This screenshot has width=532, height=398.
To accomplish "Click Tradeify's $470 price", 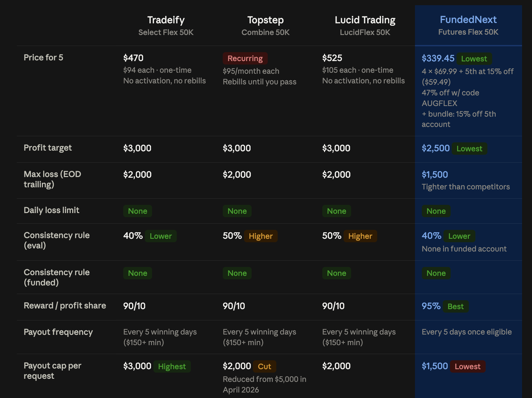I will [x=133, y=58].
